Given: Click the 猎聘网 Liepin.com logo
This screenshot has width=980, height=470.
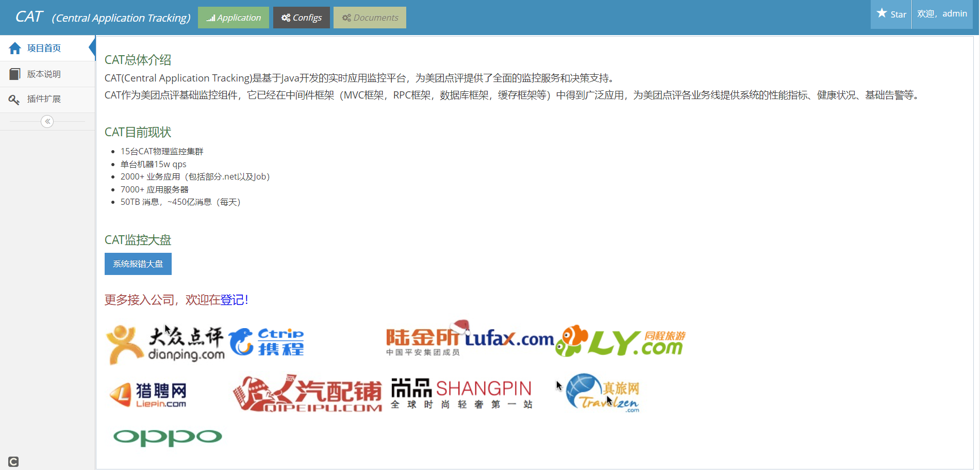Looking at the screenshot, I should click(148, 395).
